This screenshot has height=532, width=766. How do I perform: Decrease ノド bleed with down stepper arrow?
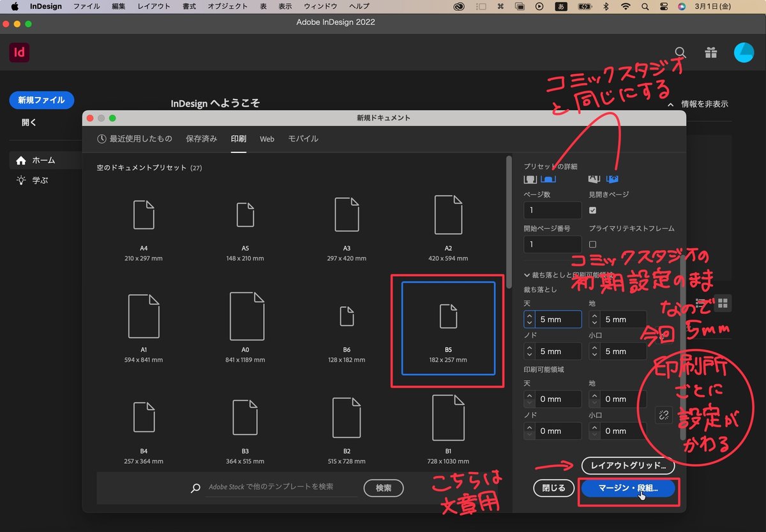pos(529,355)
